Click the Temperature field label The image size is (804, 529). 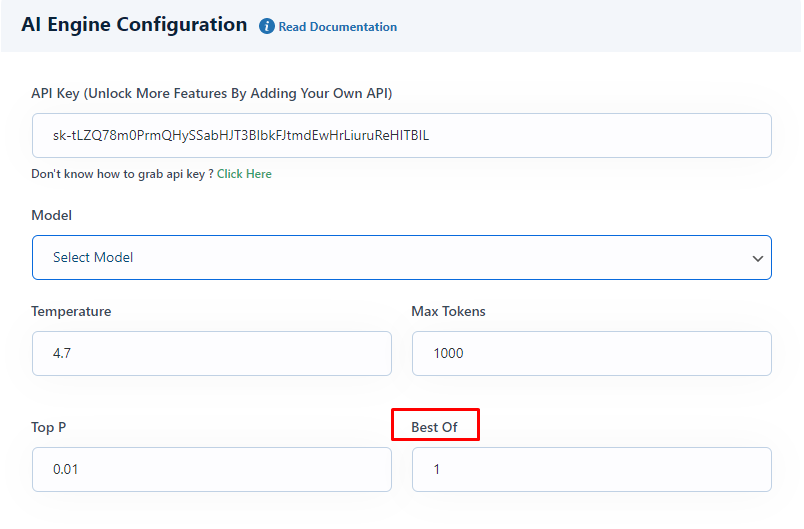click(71, 311)
